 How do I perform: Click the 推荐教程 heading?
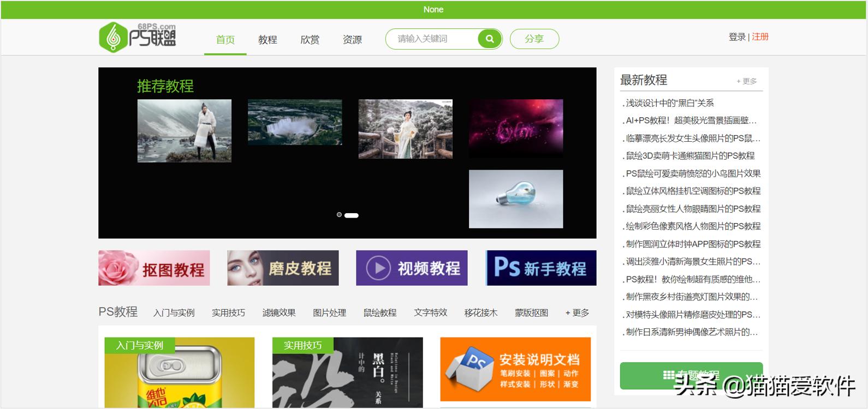pos(165,86)
